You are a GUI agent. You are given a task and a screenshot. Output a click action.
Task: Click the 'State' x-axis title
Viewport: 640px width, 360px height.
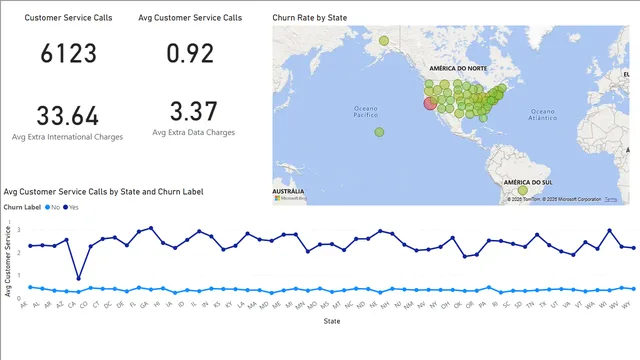pos(332,321)
